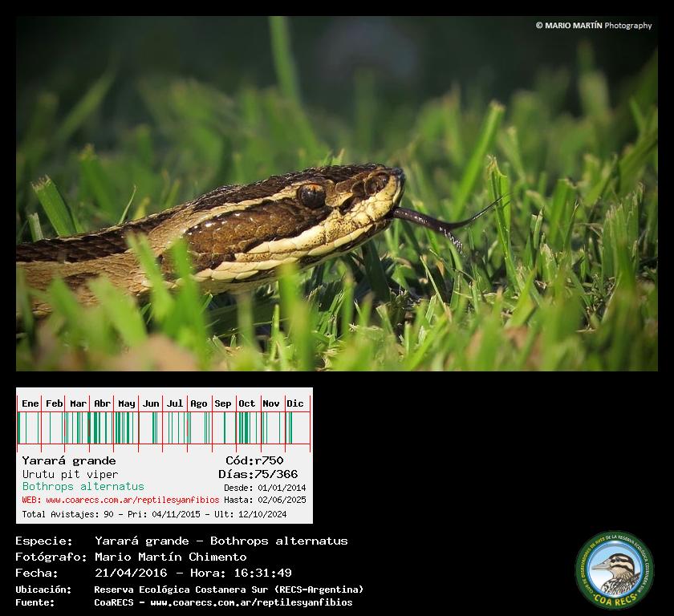Click the Dic month header
Image resolution: width=674 pixels, height=616 pixels.
pos(295,403)
